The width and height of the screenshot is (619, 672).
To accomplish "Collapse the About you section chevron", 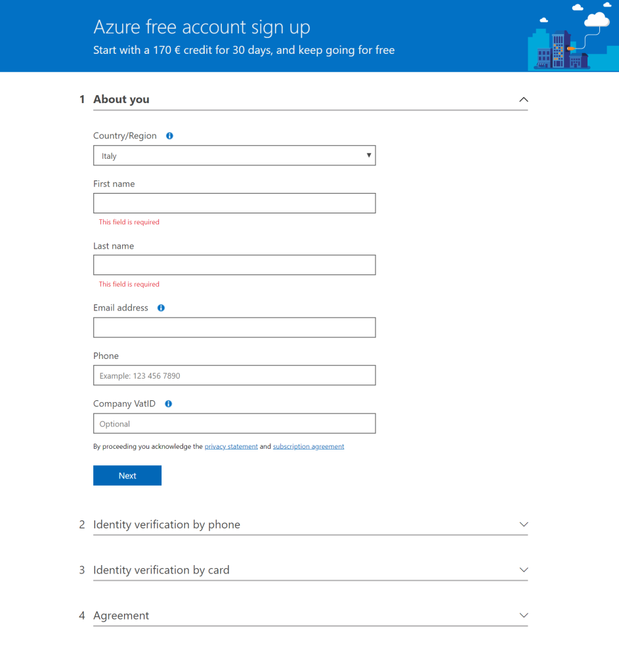I will tap(523, 100).
